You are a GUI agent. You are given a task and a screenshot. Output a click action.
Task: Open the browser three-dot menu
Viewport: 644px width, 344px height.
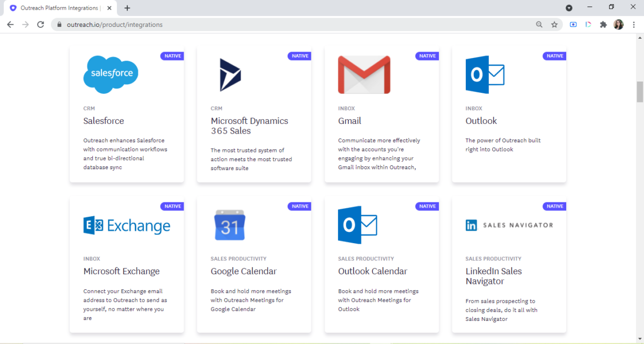(634, 24)
